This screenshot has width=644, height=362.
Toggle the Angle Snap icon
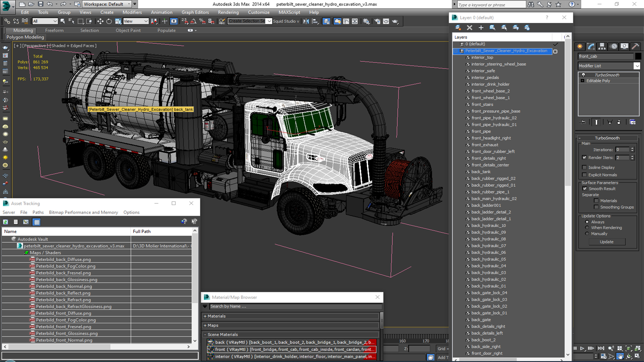(x=194, y=21)
